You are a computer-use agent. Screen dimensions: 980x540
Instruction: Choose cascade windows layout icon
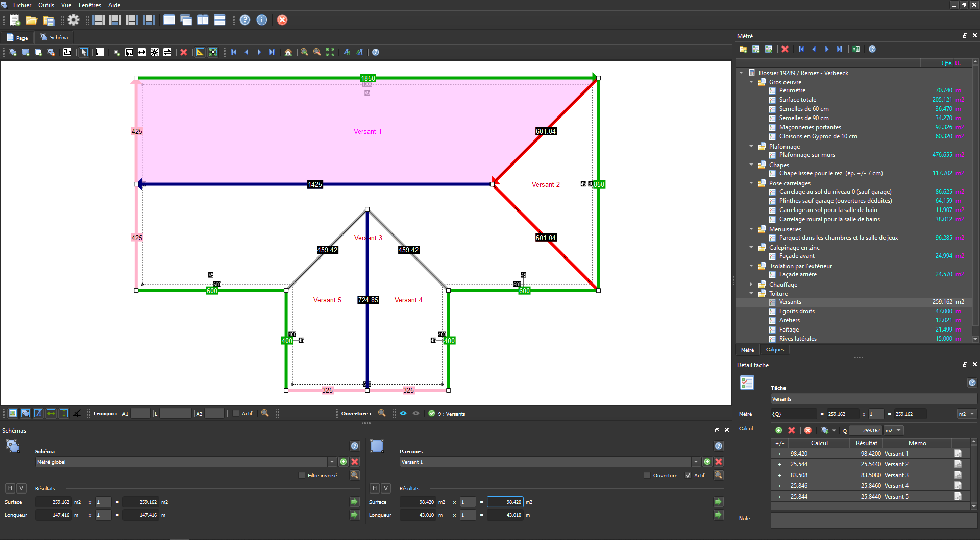click(186, 20)
